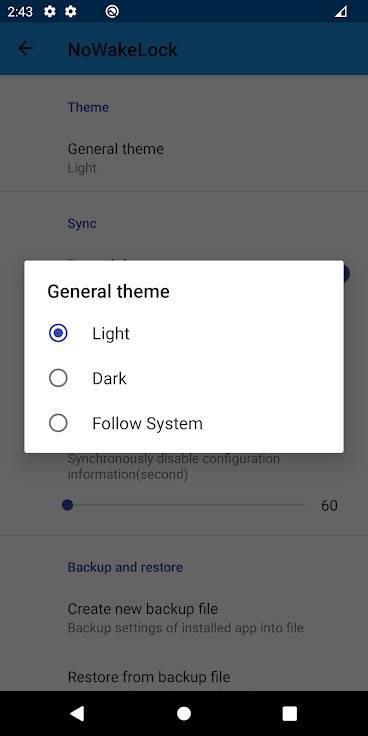Tap the General theme dialog title
Viewport: 368px width, 736px height.
point(108,291)
